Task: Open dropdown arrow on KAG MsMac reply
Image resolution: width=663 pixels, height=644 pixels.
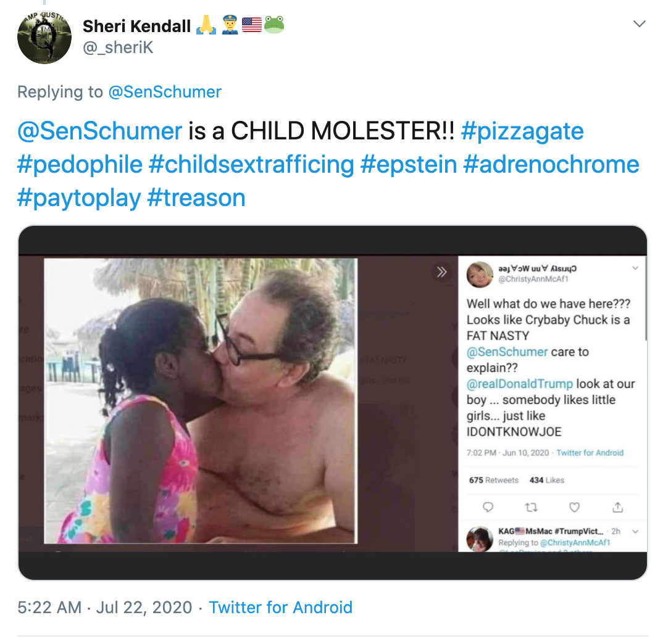Action: point(635,531)
